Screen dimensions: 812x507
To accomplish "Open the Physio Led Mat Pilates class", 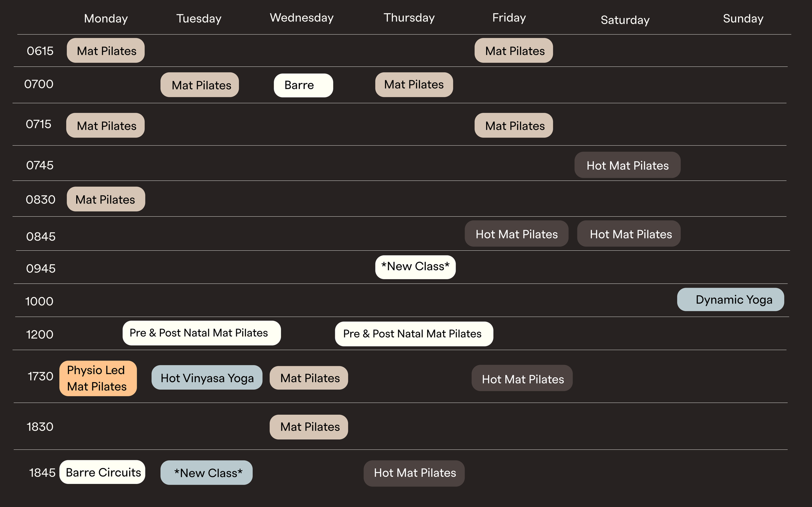I will (x=98, y=379).
